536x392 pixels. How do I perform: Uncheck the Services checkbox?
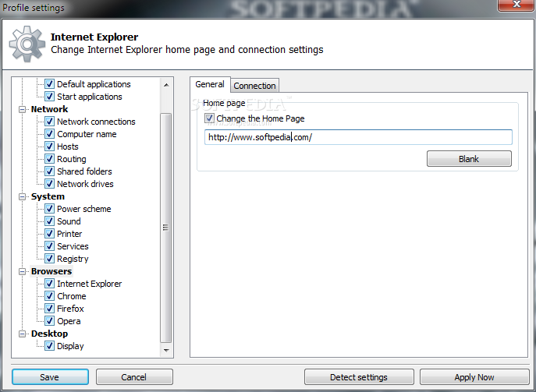(x=50, y=246)
